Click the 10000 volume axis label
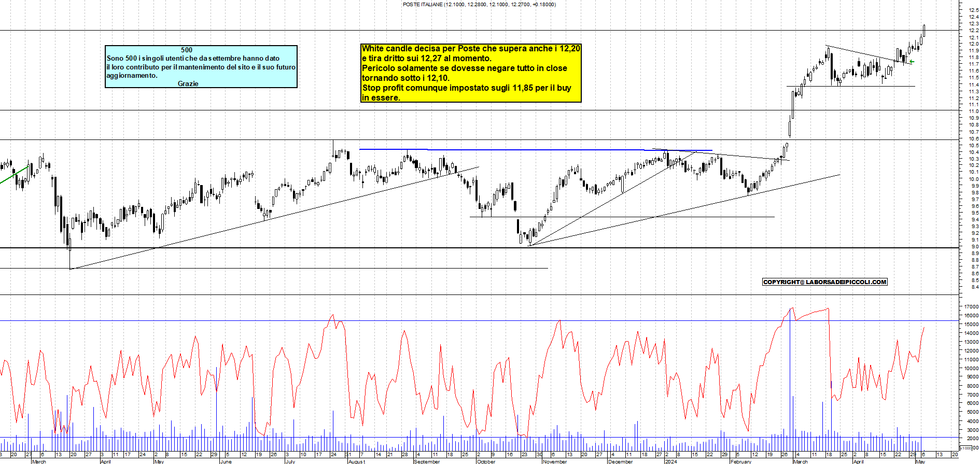The image size is (980, 464). [971, 369]
